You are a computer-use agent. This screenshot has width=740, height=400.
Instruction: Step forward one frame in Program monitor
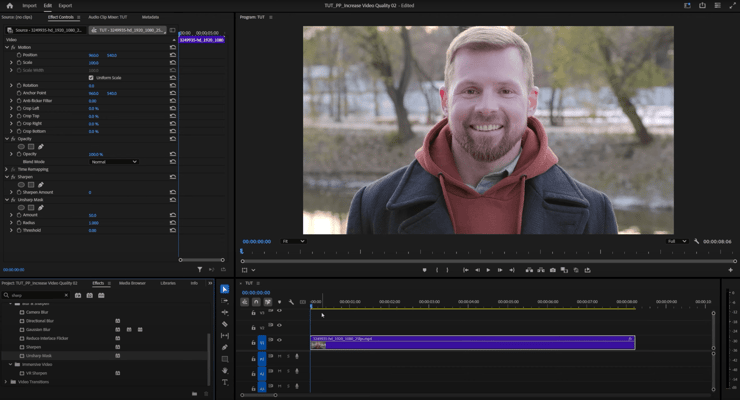[x=500, y=270]
